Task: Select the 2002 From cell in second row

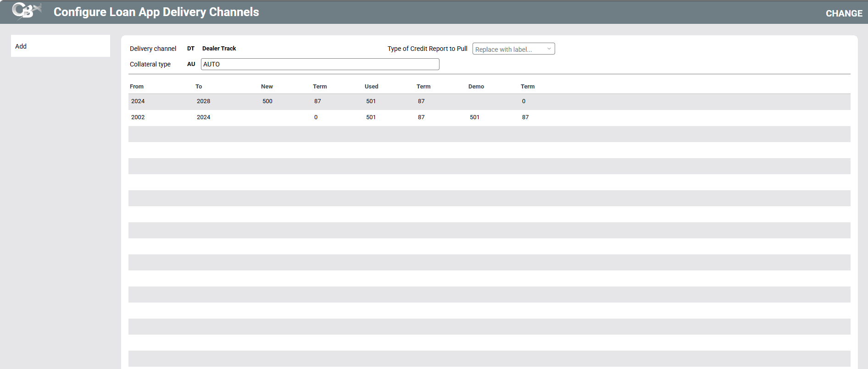Action: coord(138,117)
